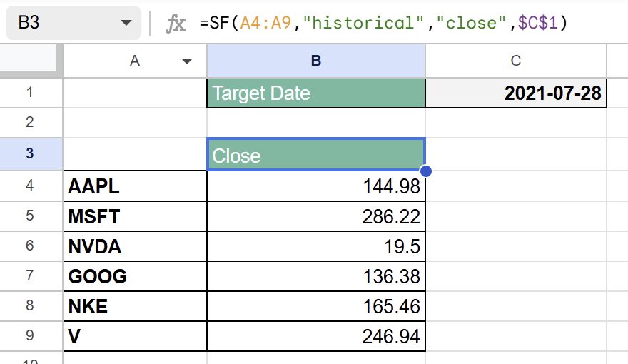Click the 165.46 close value
Image resolution: width=628 pixels, height=364 pixels.
click(316, 306)
